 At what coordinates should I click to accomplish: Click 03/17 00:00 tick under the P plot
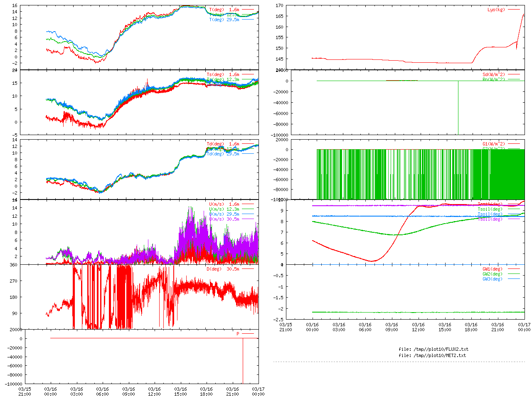click(x=258, y=392)
